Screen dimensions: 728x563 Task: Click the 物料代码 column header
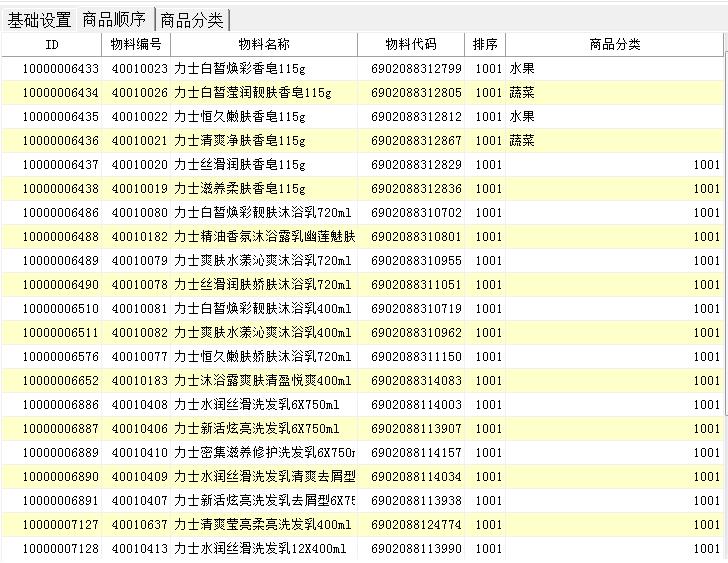point(411,45)
